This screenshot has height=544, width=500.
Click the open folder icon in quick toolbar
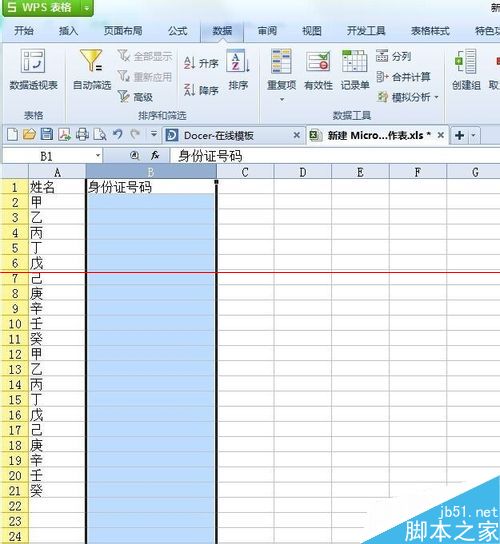click(29, 135)
